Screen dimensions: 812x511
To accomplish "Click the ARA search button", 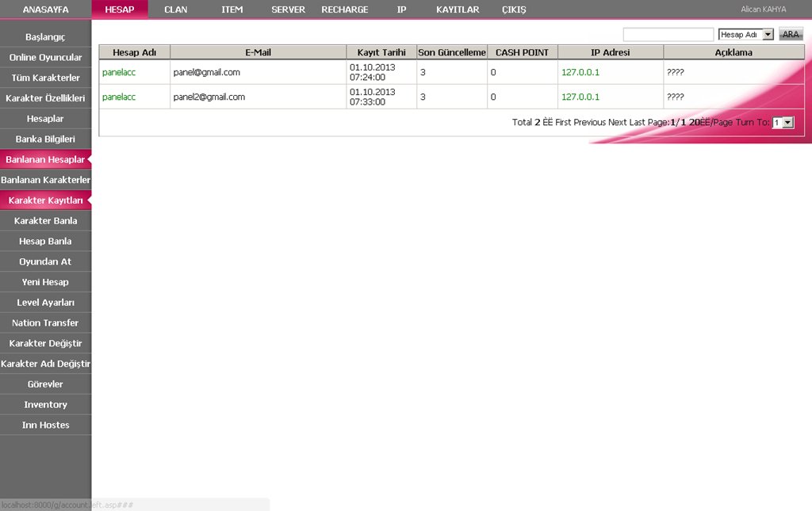I will [x=791, y=34].
